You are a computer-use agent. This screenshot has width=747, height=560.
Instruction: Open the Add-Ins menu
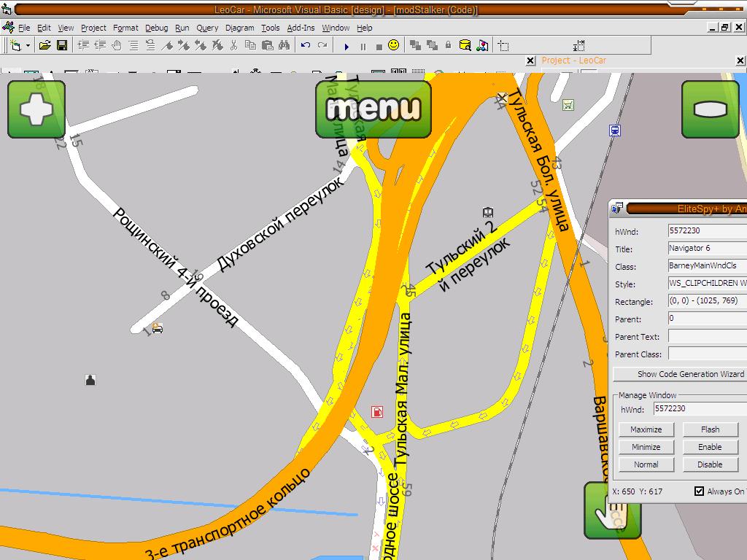(x=301, y=28)
